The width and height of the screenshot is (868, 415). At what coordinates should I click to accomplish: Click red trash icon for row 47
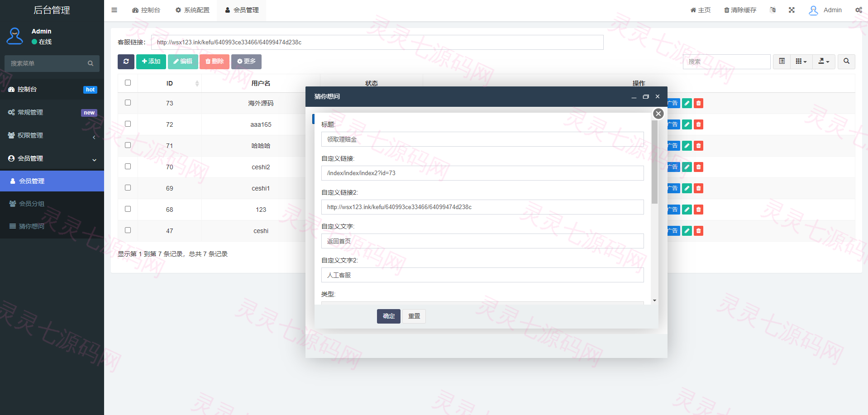point(698,231)
